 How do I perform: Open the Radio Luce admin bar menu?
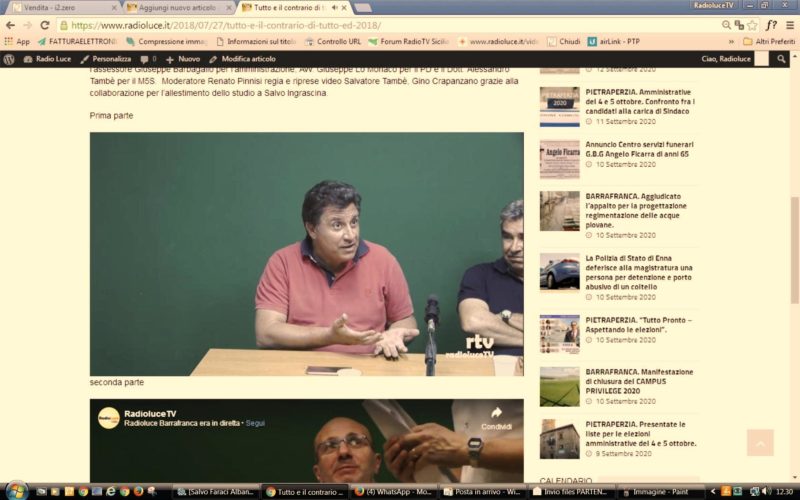tap(47, 59)
